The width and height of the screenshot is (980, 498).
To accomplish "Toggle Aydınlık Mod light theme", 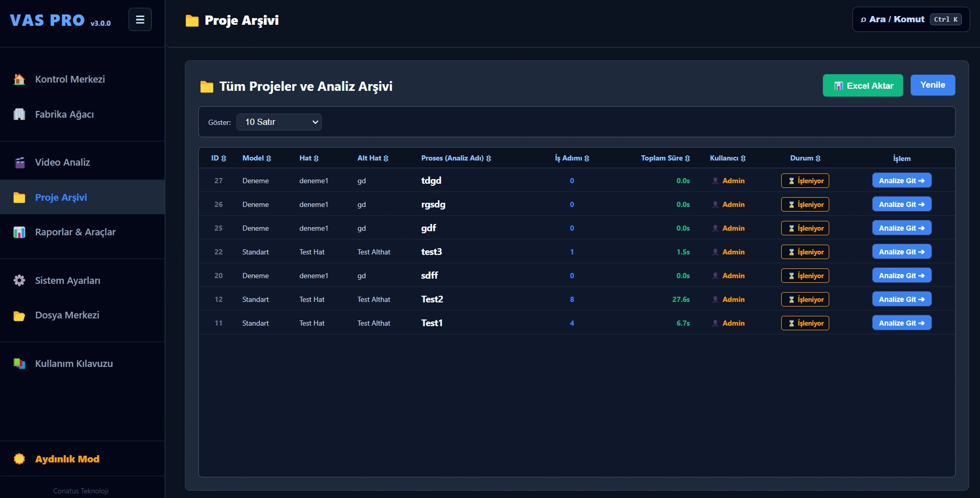I will pyautogui.click(x=57, y=459).
